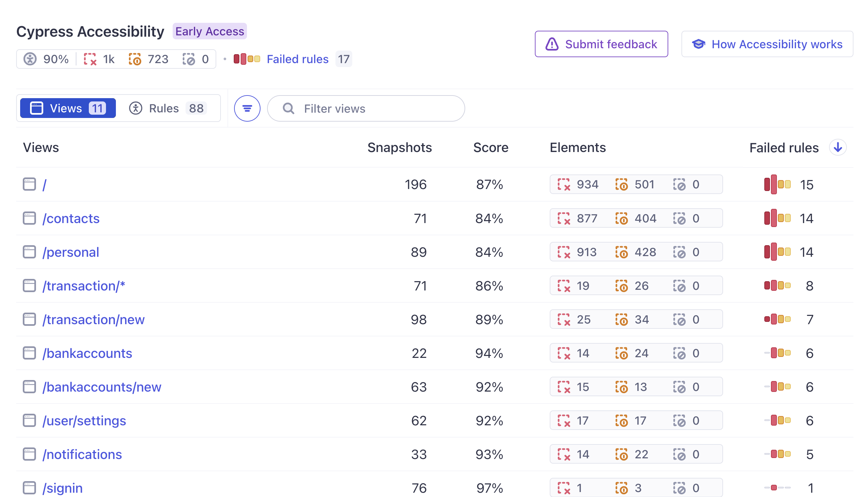The height and width of the screenshot is (497, 868).
Task: Click the Filter views search input field
Action: click(x=366, y=109)
